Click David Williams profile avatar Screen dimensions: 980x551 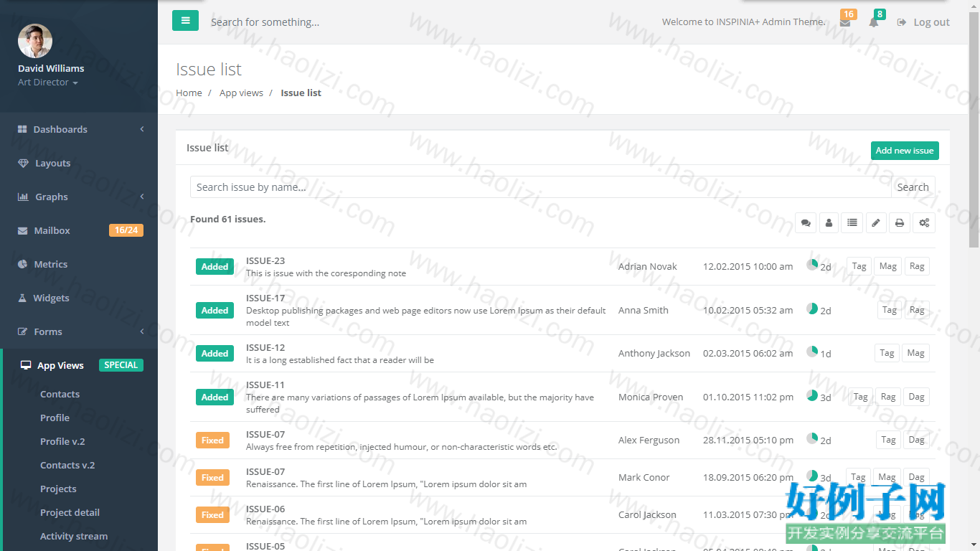[x=35, y=41]
